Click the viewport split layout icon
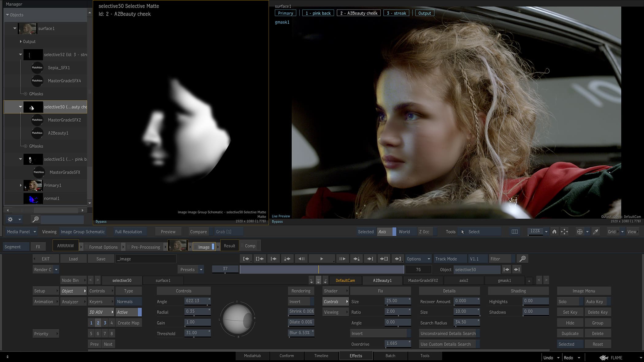The height and width of the screenshot is (362, 644). pos(515,232)
